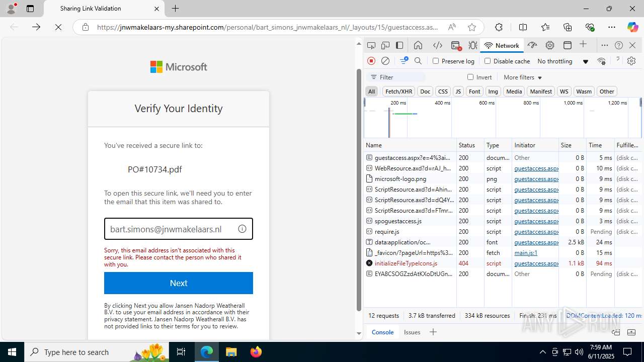Viewport: 644px width, 362px height.
Task: Open the Performance panel gauge icon
Action: pos(532,45)
